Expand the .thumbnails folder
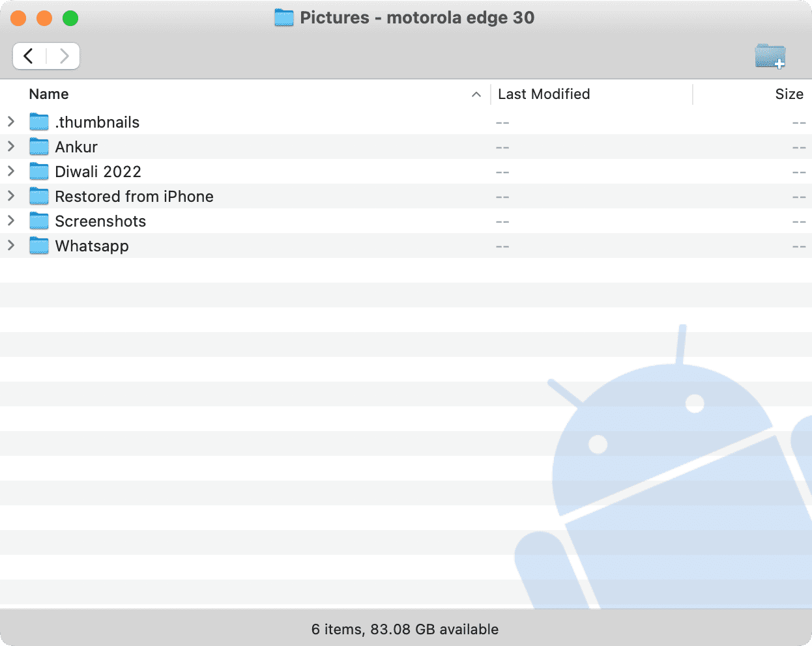 click(x=11, y=122)
